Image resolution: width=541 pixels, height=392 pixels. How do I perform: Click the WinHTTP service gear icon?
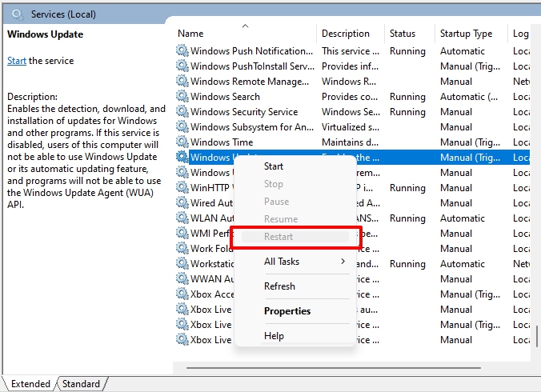tap(182, 187)
